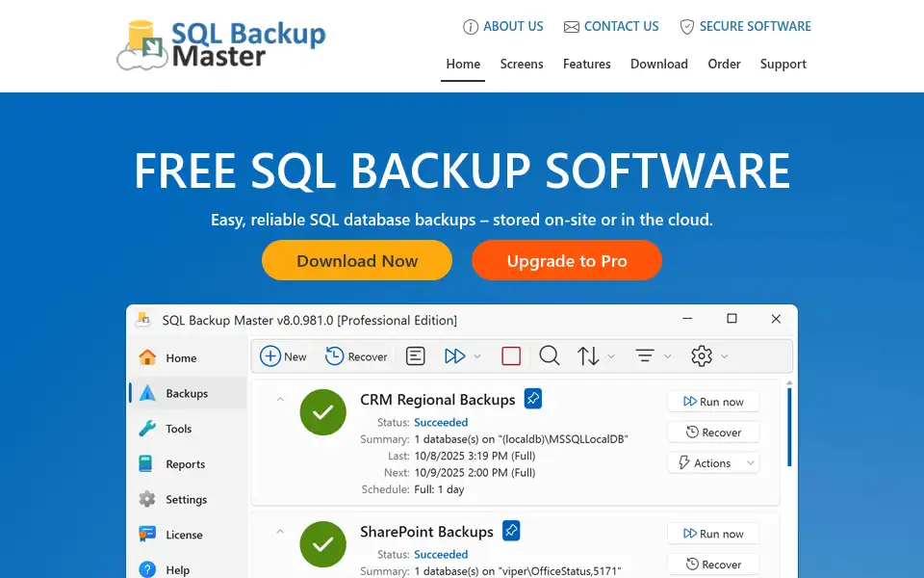The width and height of the screenshot is (924, 578).
Task: Select the Home navigation item
Action: 463,64
